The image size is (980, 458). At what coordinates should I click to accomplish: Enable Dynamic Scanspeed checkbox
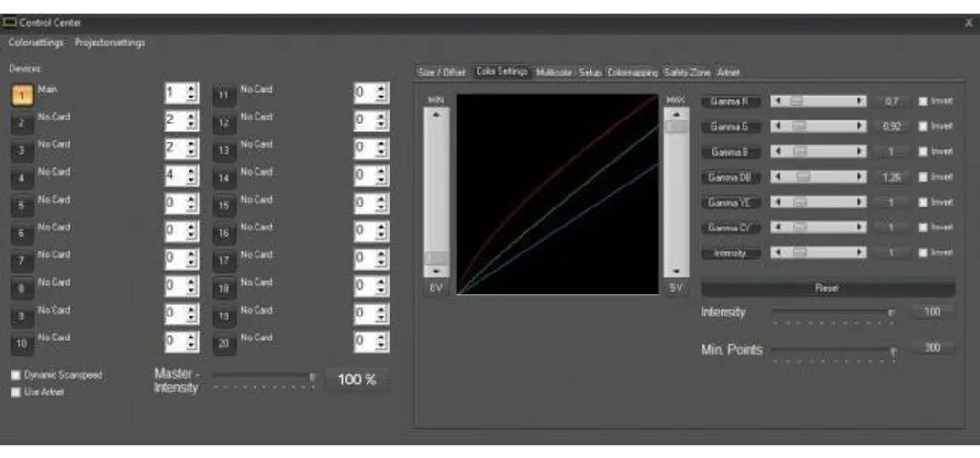pyautogui.click(x=16, y=376)
